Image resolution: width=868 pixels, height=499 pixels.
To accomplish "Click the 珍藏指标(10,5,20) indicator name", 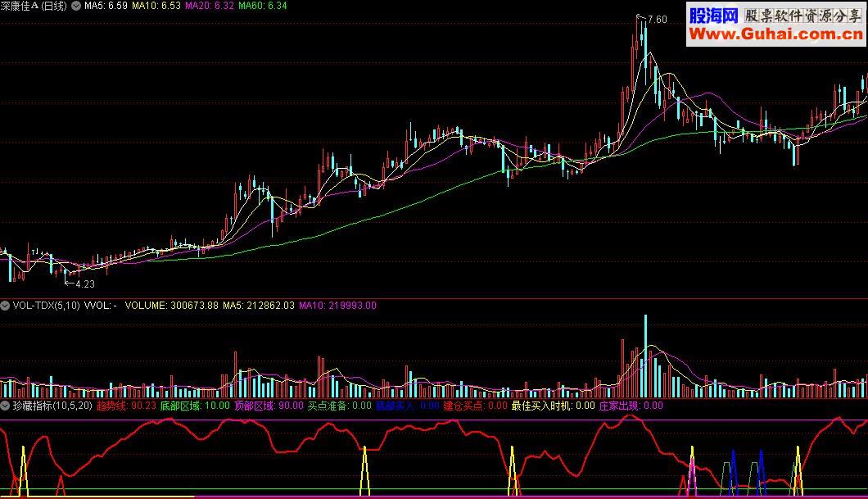I will (x=52, y=406).
